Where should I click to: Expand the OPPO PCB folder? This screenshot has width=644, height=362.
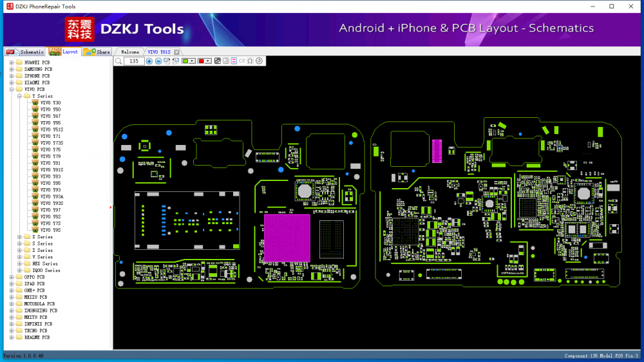[x=12, y=277]
